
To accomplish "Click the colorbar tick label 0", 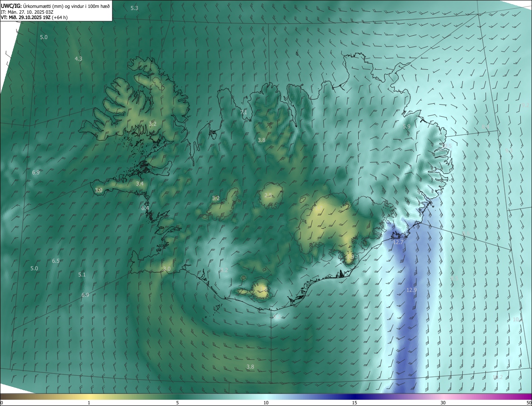I will [x=2, y=403].
